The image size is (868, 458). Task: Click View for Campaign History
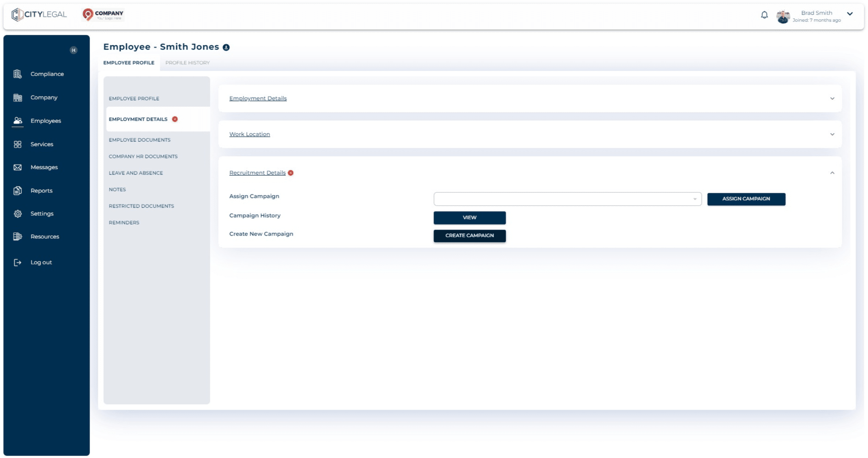[x=469, y=218]
